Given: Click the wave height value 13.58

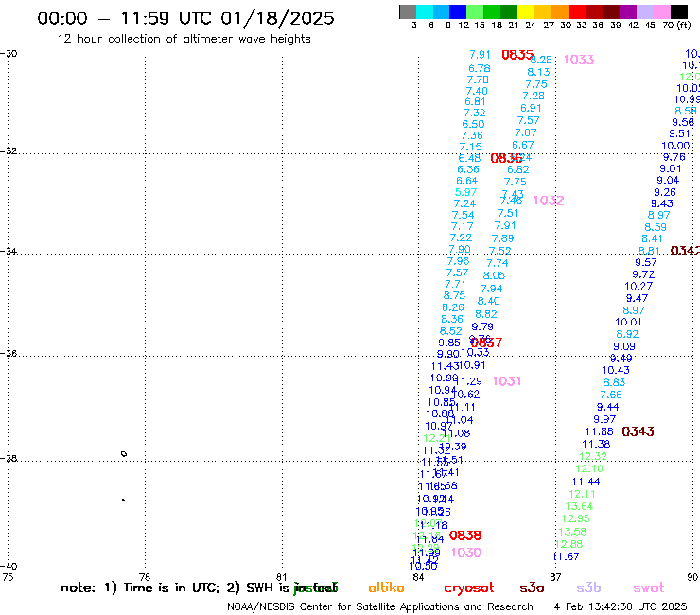Looking at the screenshot, I should pyautogui.click(x=572, y=532).
